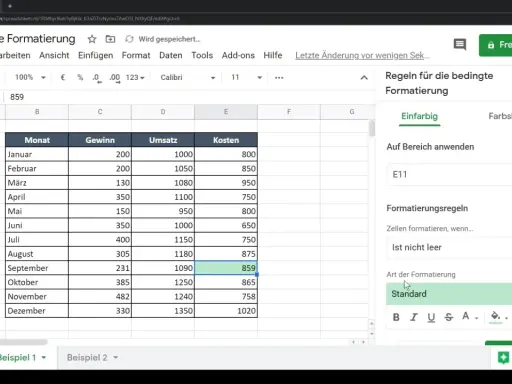The image size is (512, 384).
Task: Select the 1350 Umsatz cell
Action: click(x=163, y=311)
